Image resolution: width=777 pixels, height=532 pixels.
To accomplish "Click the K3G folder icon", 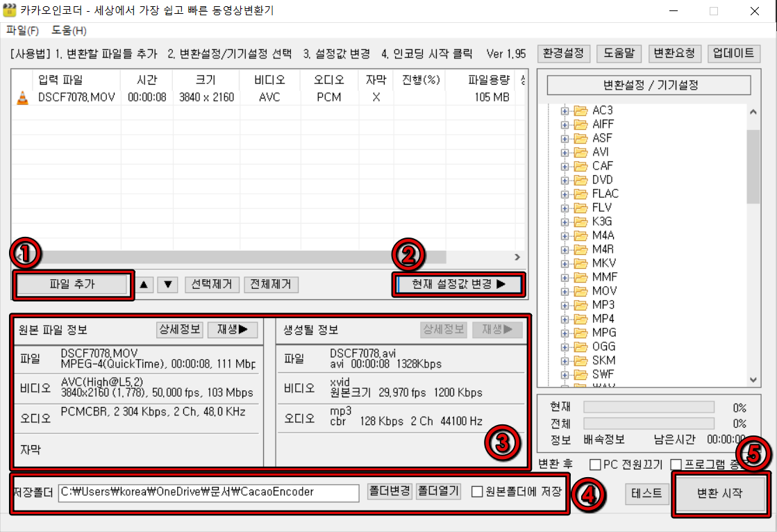I will 580,221.
